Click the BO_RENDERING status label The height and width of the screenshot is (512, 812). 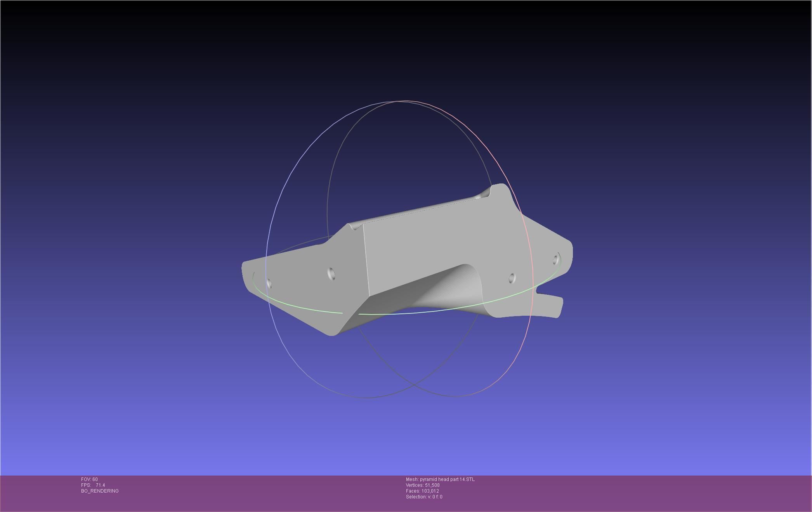click(x=100, y=491)
